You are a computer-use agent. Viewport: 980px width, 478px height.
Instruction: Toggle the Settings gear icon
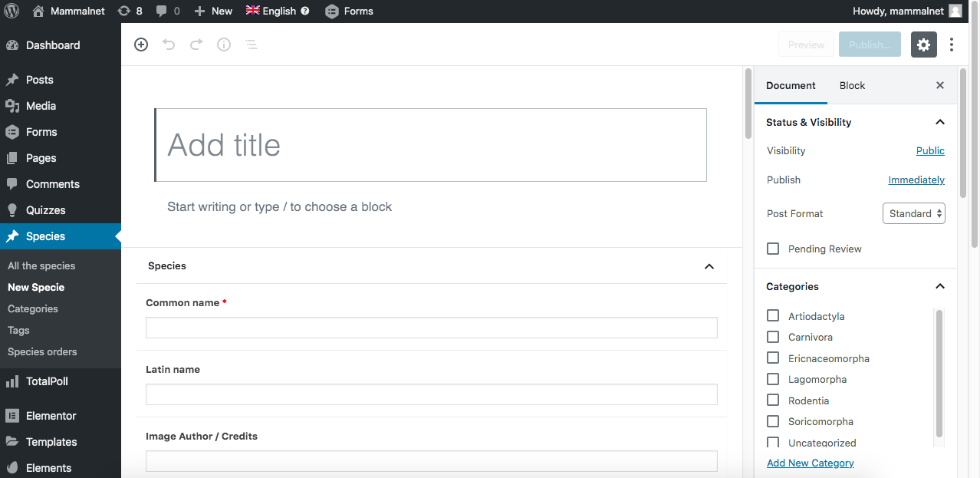pos(923,45)
